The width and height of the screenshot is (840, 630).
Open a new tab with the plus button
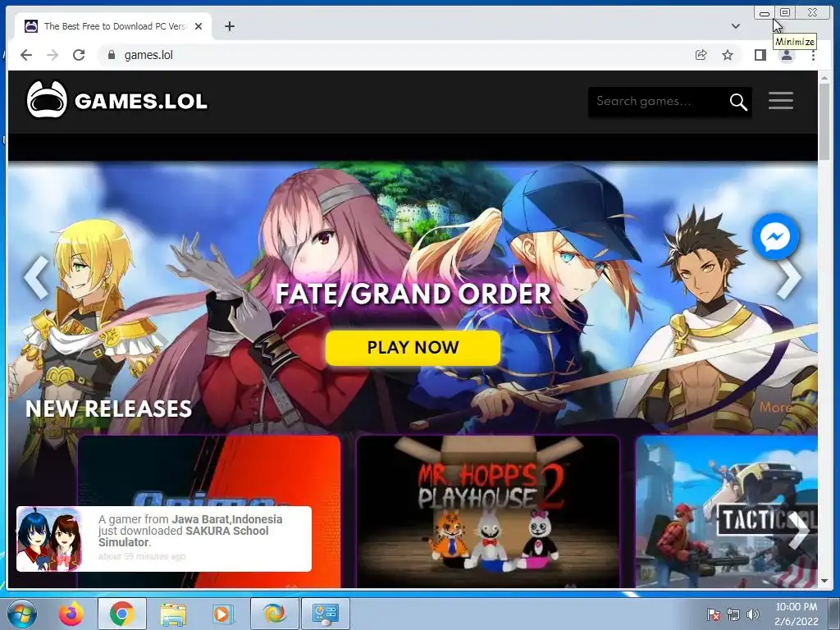[230, 26]
